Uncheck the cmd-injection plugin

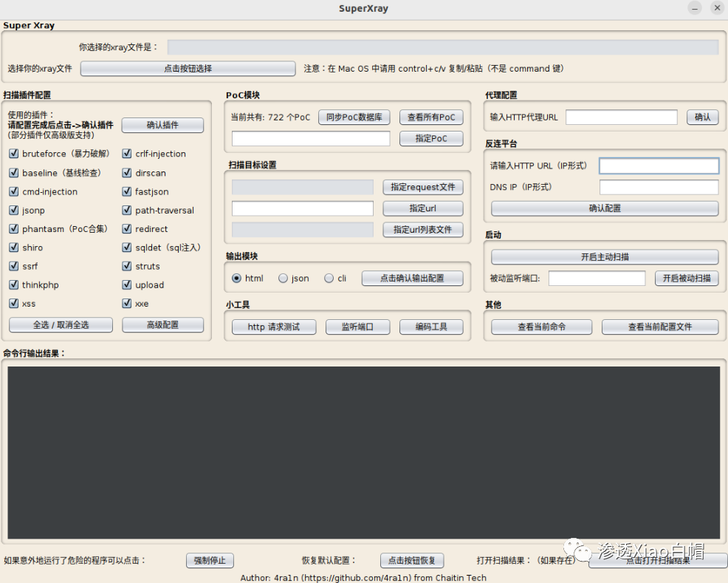click(x=14, y=191)
